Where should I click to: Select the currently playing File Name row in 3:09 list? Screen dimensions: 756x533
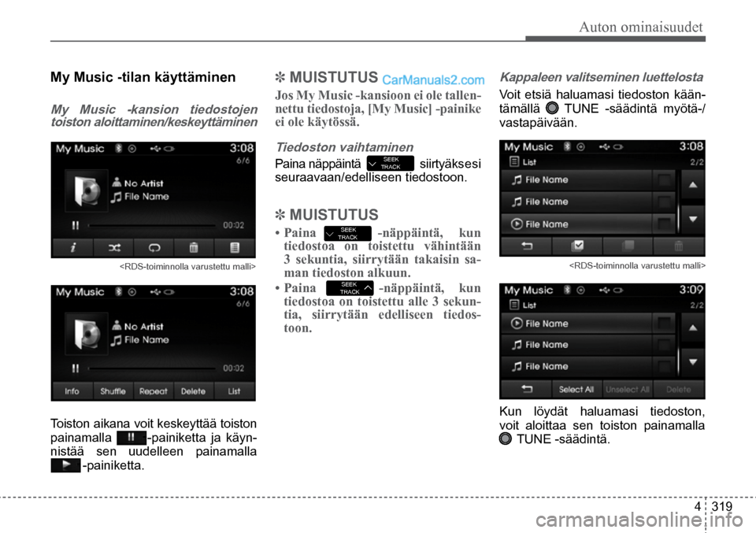click(587, 324)
